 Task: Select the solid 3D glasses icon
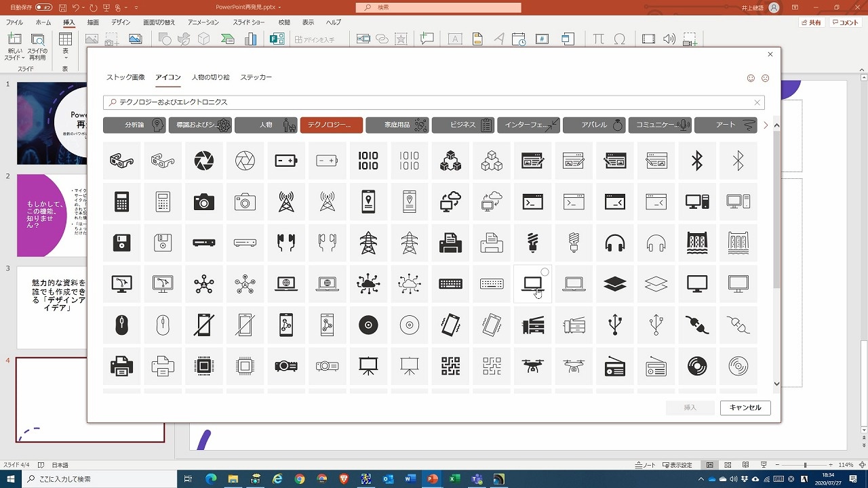point(122,161)
